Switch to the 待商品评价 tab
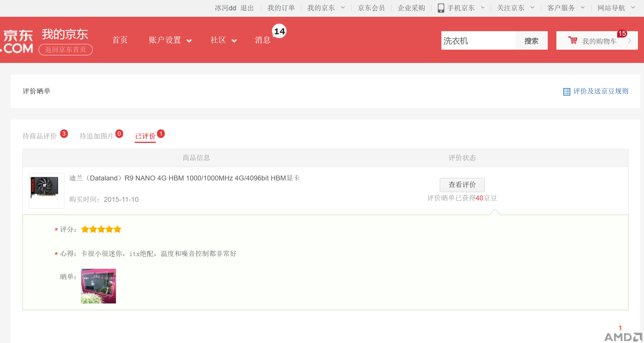The width and height of the screenshot is (644, 343). coord(40,136)
